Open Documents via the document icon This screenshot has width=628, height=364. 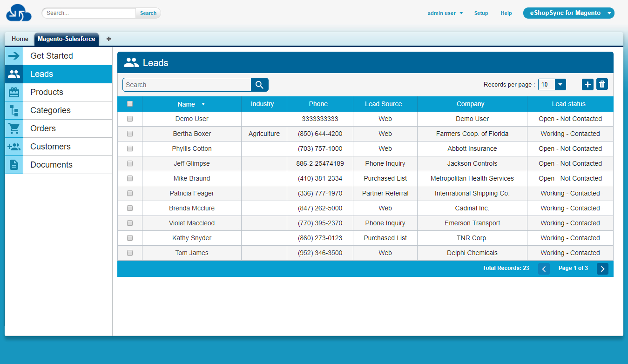14,164
